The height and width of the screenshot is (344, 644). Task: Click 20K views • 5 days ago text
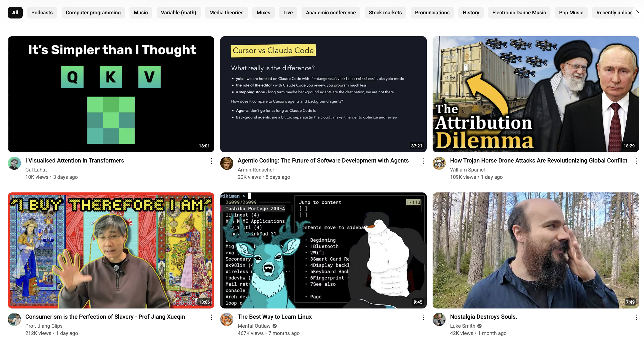pos(264,177)
